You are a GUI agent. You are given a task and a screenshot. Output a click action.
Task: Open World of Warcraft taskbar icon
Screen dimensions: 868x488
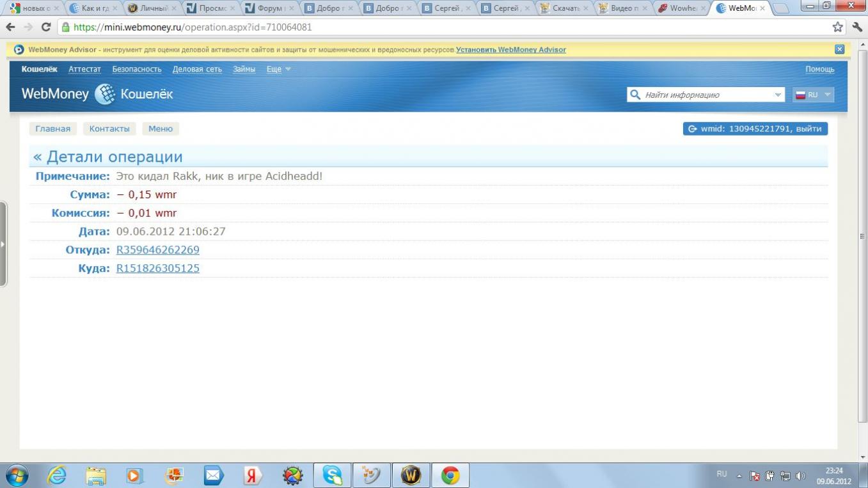[x=411, y=475]
